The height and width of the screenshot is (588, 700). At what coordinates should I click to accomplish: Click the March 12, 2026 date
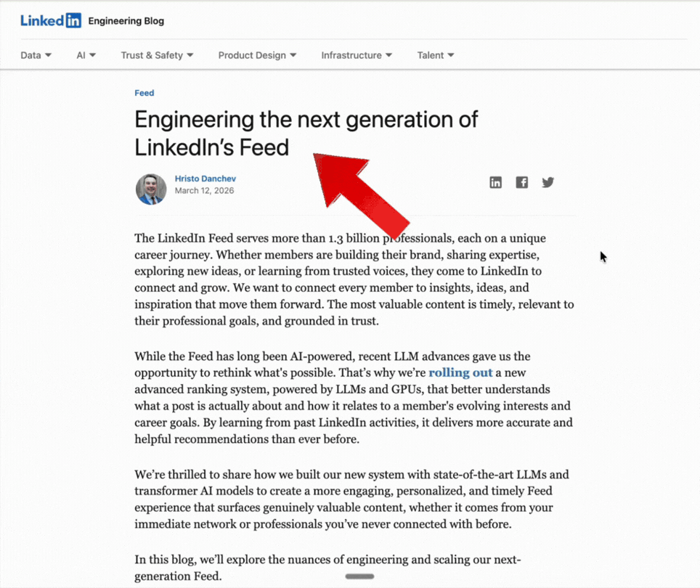pyautogui.click(x=205, y=190)
